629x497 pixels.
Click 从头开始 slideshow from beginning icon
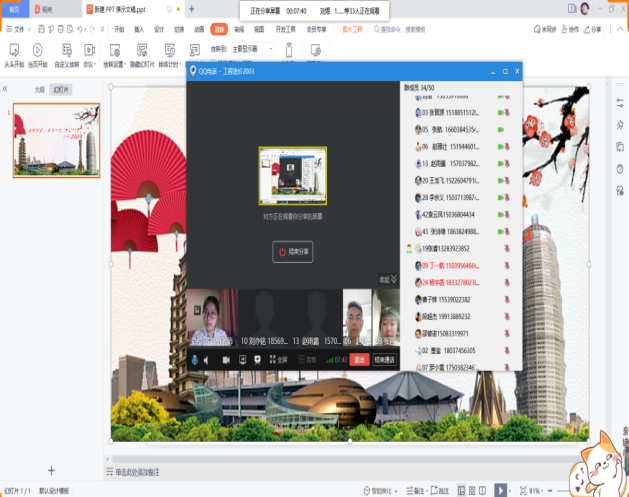click(14, 51)
